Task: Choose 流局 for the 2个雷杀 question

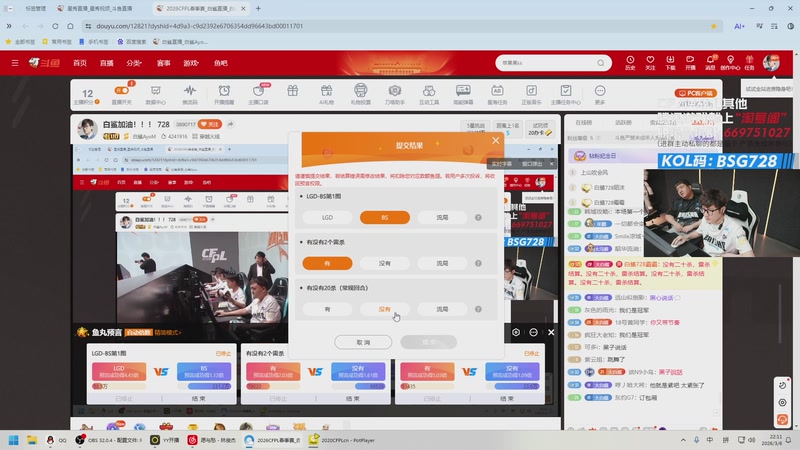Action: [x=442, y=263]
